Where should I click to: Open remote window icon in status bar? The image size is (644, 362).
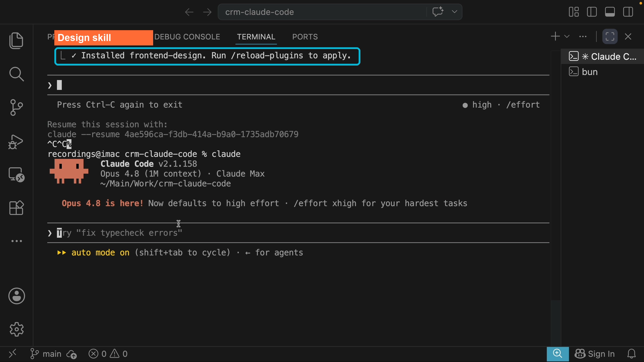point(12,354)
